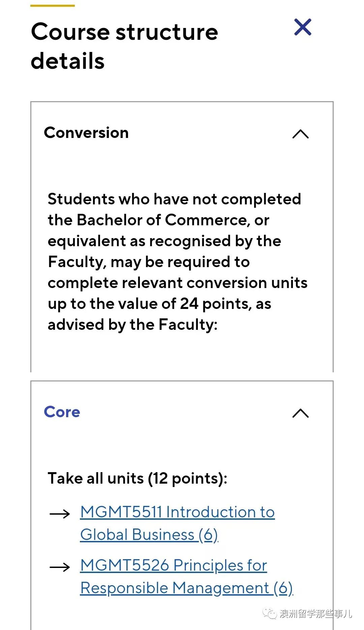
Task: Click the arrow icon beside MGMT5526
Action: [60, 567]
